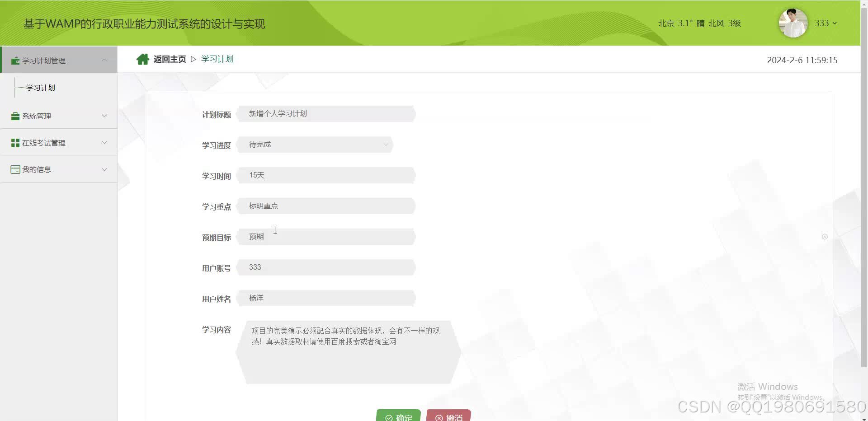
Task: Click 学习计划 breadcrumb link
Action: 217,59
